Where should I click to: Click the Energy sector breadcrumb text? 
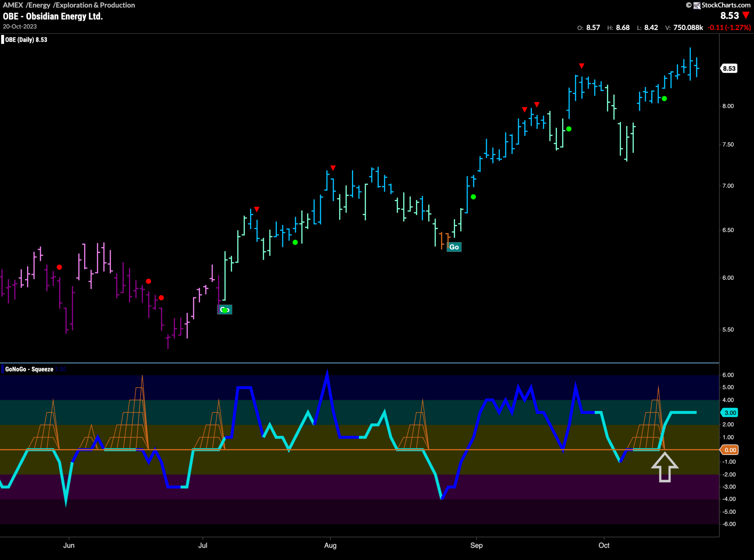(x=39, y=5)
